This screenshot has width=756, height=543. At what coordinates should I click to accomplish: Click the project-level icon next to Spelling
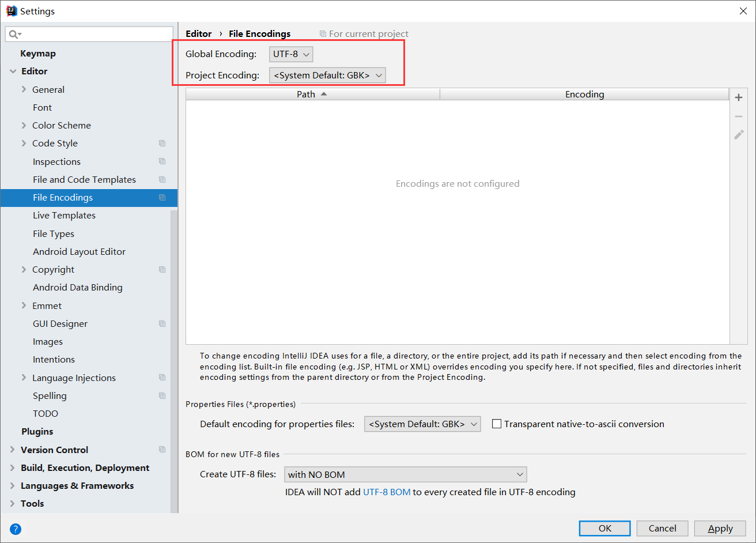pyautogui.click(x=162, y=395)
